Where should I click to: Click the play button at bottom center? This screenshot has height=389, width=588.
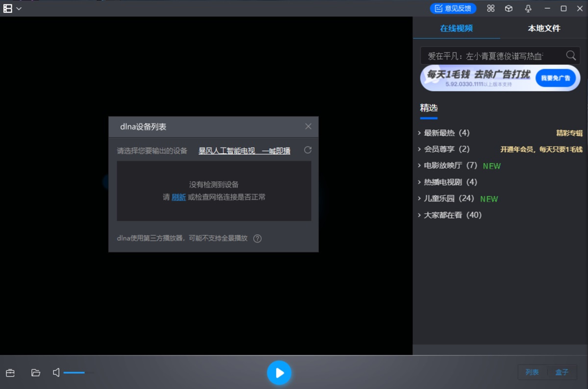[x=279, y=372]
